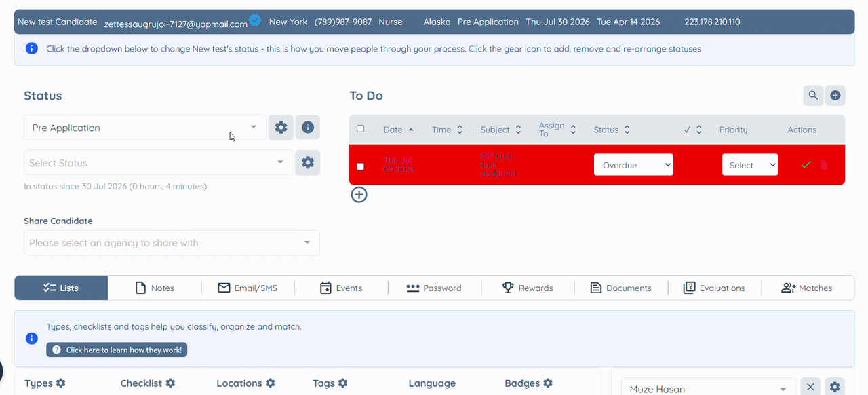Check the overdue task row checkbox

coord(360,166)
